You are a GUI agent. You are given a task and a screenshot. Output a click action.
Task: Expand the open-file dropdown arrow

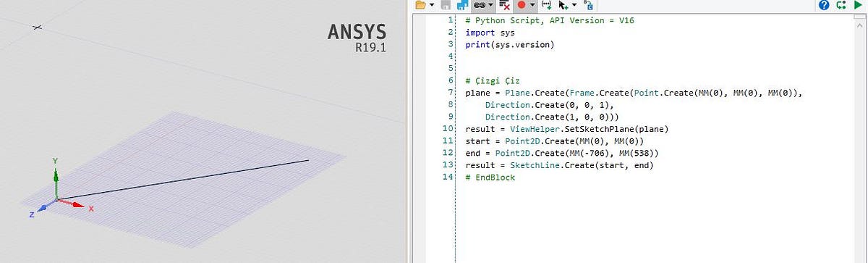[432, 4]
